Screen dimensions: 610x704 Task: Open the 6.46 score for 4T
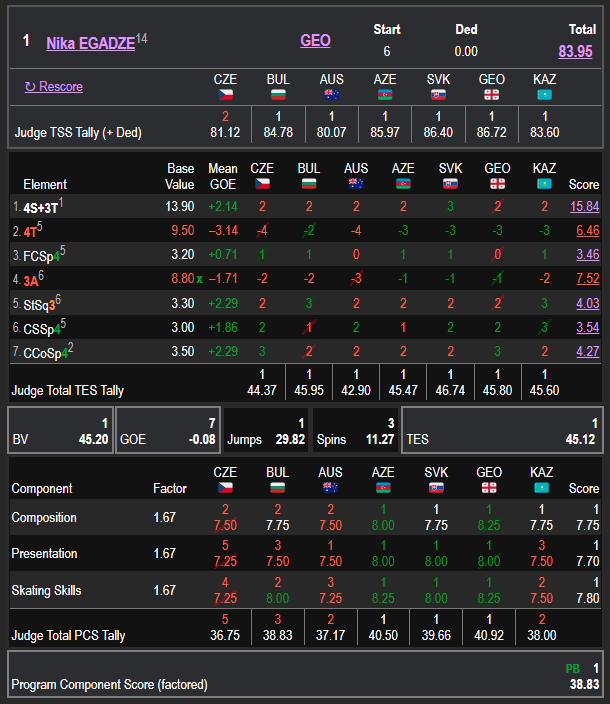click(x=588, y=230)
